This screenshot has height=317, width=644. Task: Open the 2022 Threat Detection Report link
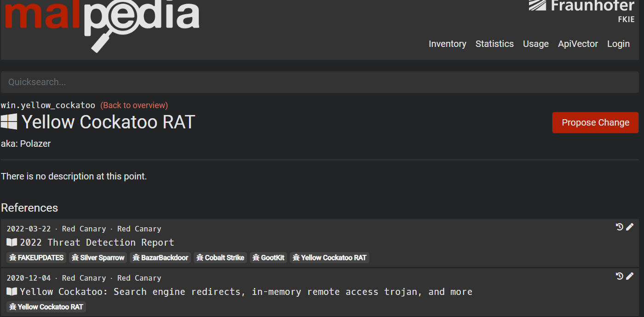pos(97,242)
